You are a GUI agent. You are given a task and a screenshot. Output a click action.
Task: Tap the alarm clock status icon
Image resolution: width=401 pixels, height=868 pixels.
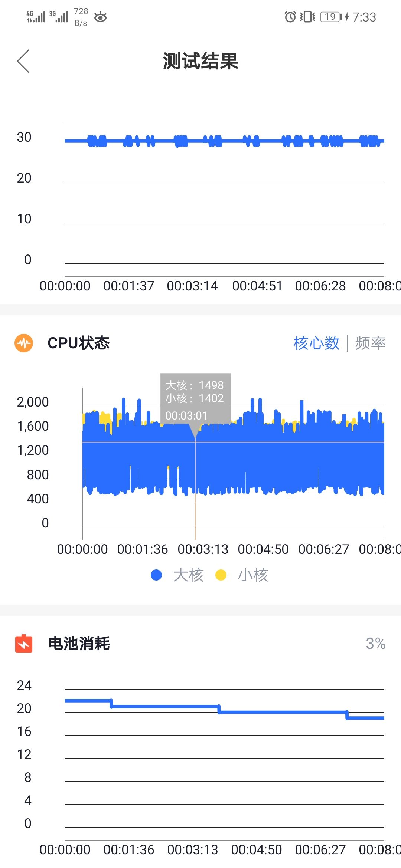coord(290,17)
